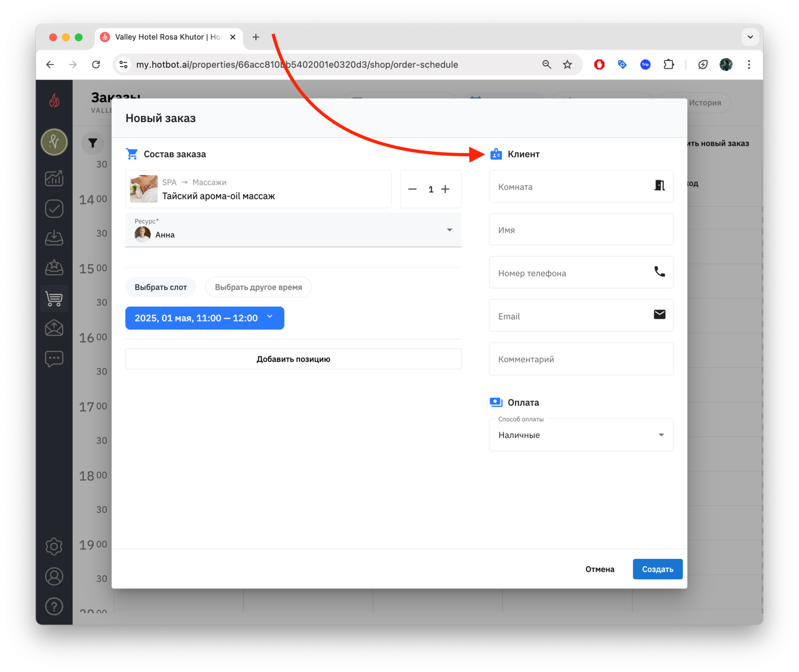Click the browser address bar URL
Screen dimensions: 799x672
(297, 64)
